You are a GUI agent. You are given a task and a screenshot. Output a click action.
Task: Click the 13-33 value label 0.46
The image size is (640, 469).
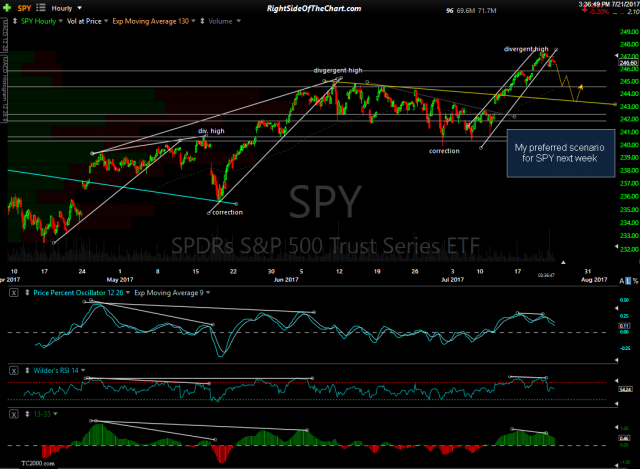(x=624, y=438)
